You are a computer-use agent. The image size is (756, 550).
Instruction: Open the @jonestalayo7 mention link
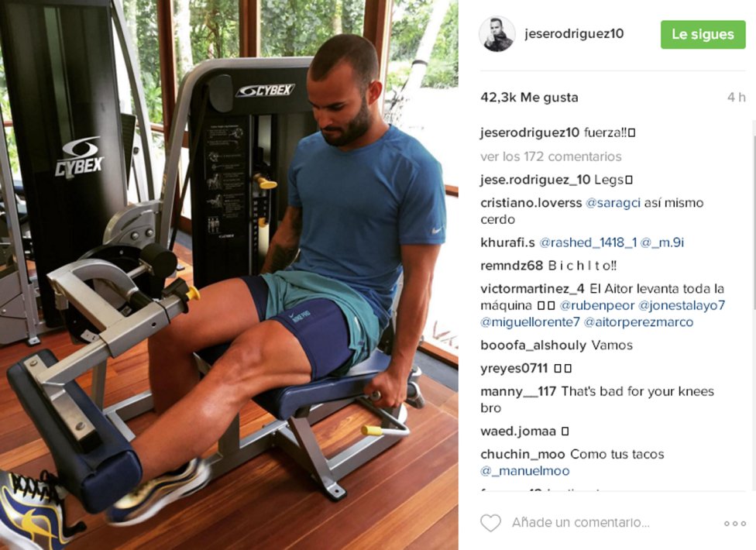pos(682,306)
